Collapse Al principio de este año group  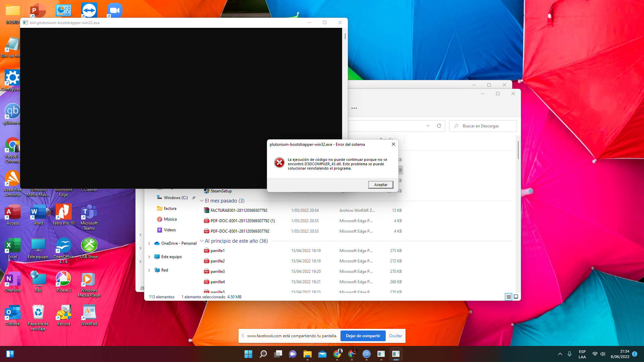click(202, 241)
